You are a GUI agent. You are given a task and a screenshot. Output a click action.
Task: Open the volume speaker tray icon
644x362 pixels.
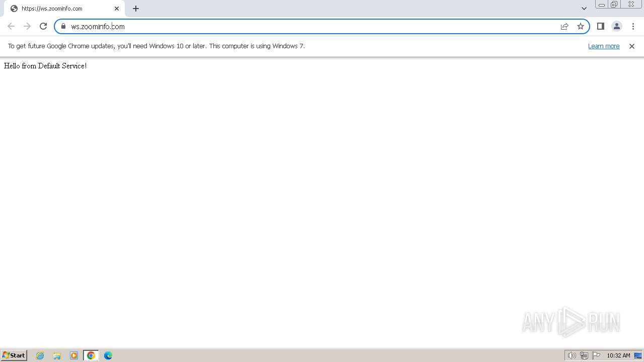(x=572, y=355)
